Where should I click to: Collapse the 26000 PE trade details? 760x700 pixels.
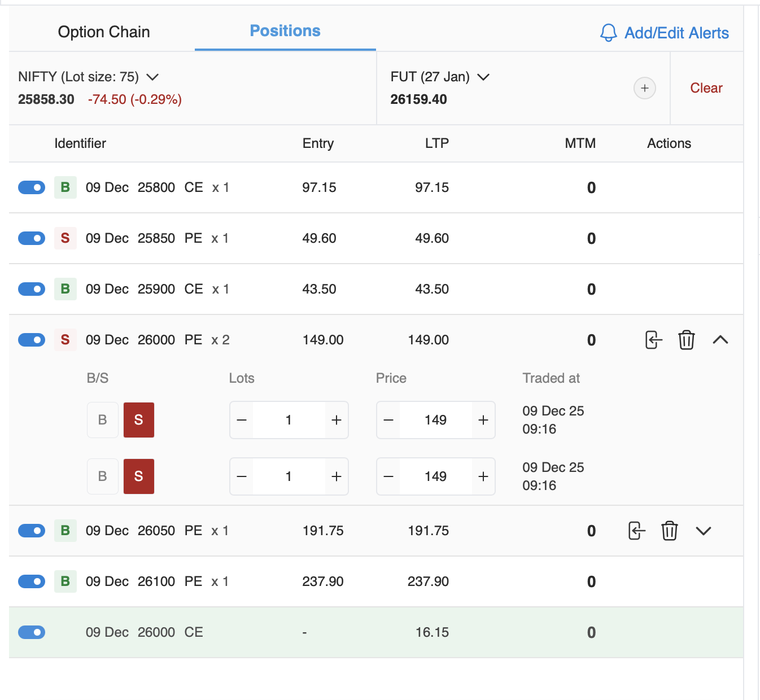point(720,340)
